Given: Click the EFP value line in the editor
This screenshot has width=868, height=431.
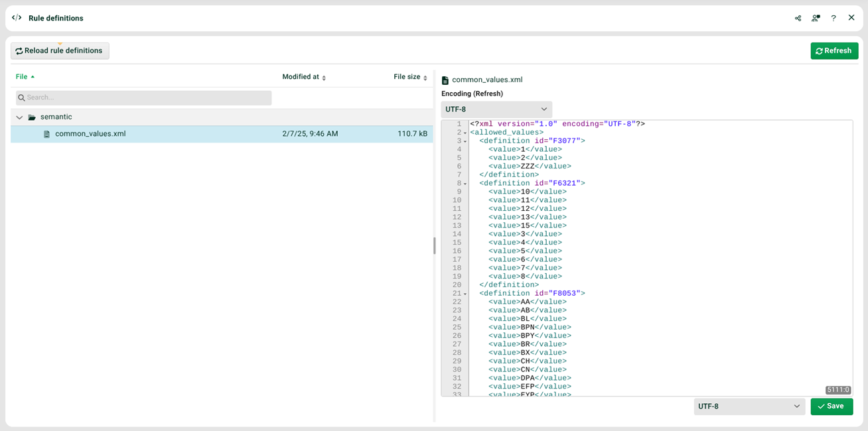Looking at the screenshot, I should 530,387.
